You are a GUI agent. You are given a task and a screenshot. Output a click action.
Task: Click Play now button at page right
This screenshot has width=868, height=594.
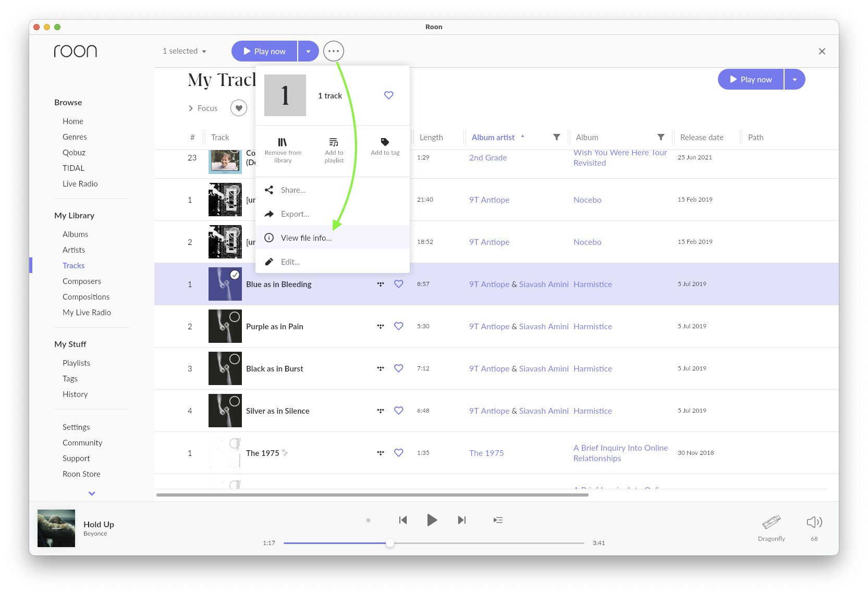pos(751,79)
